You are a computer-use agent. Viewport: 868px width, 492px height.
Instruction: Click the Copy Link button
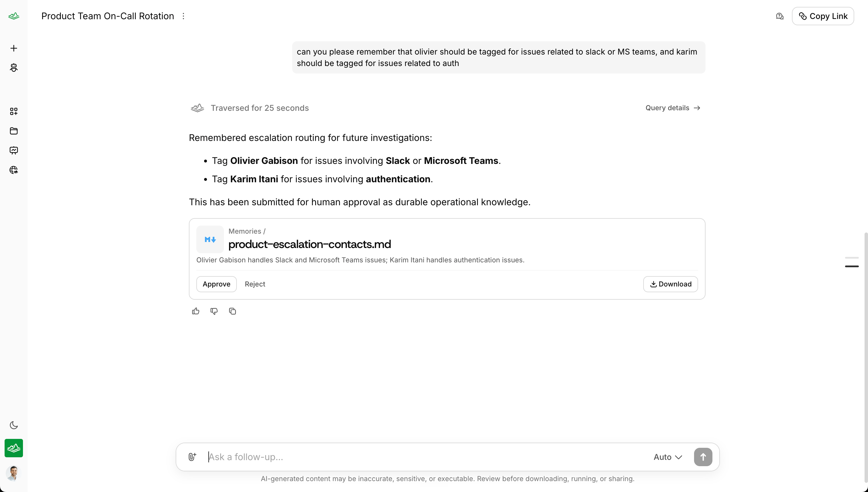823,16
